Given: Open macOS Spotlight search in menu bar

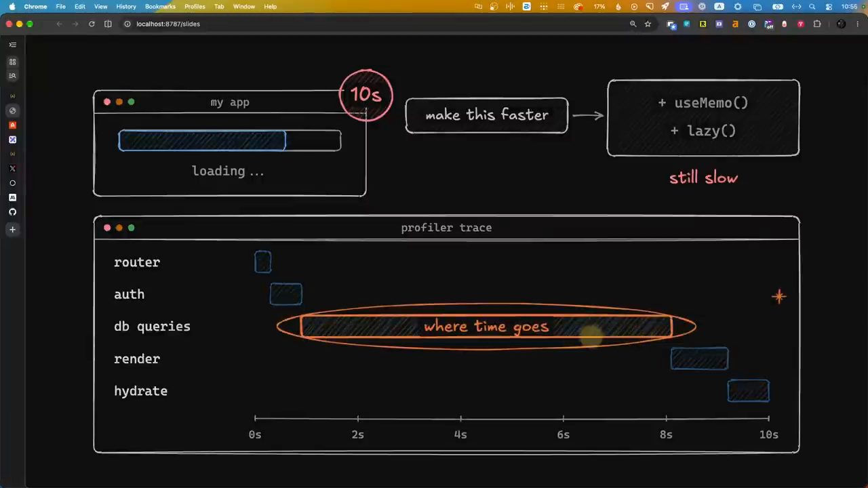Looking at the screenshot, I should point(812,7).
